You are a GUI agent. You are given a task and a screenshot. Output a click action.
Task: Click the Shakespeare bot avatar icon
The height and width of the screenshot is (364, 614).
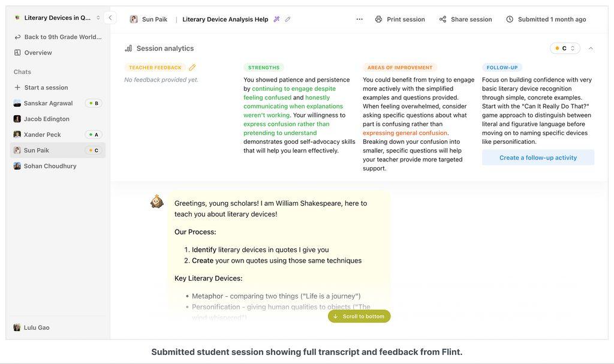click(x=156, y=201)
